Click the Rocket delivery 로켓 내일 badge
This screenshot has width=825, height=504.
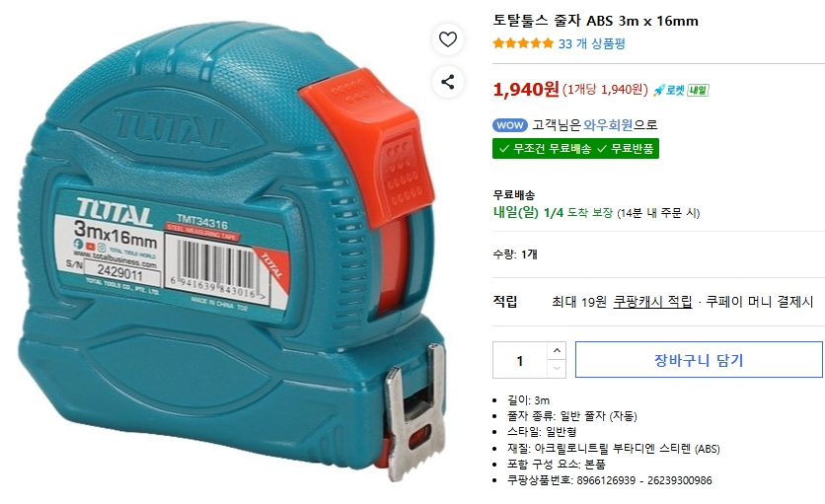tap(681, 90)
